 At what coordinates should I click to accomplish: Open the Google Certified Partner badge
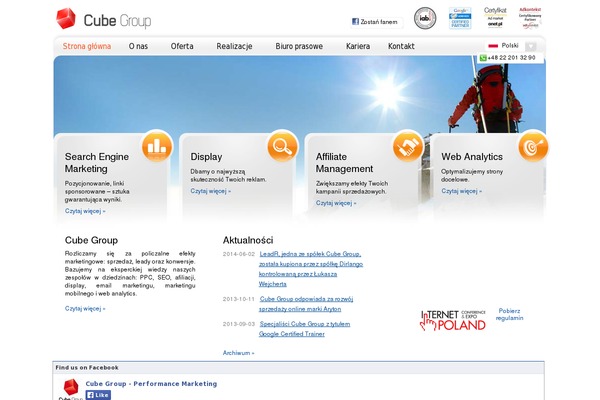coord(460,18)
